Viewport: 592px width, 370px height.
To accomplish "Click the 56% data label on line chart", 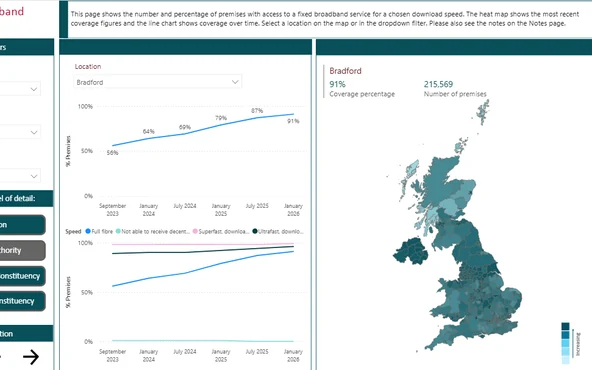I will pyautogui.click(x=113, y=153).
